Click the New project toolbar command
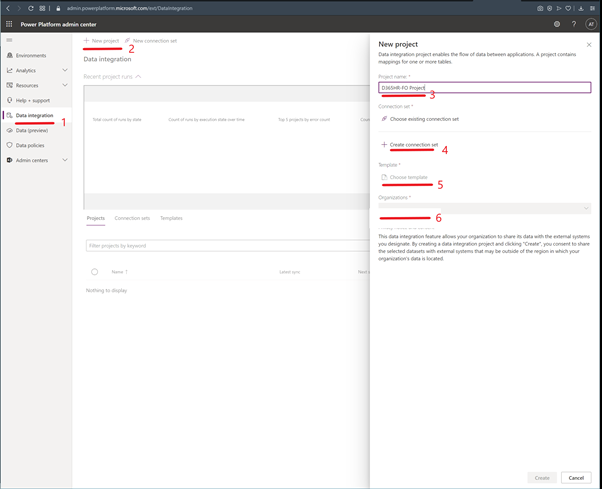The height and width of the screenshot is (489, 602). click(102, 41)
